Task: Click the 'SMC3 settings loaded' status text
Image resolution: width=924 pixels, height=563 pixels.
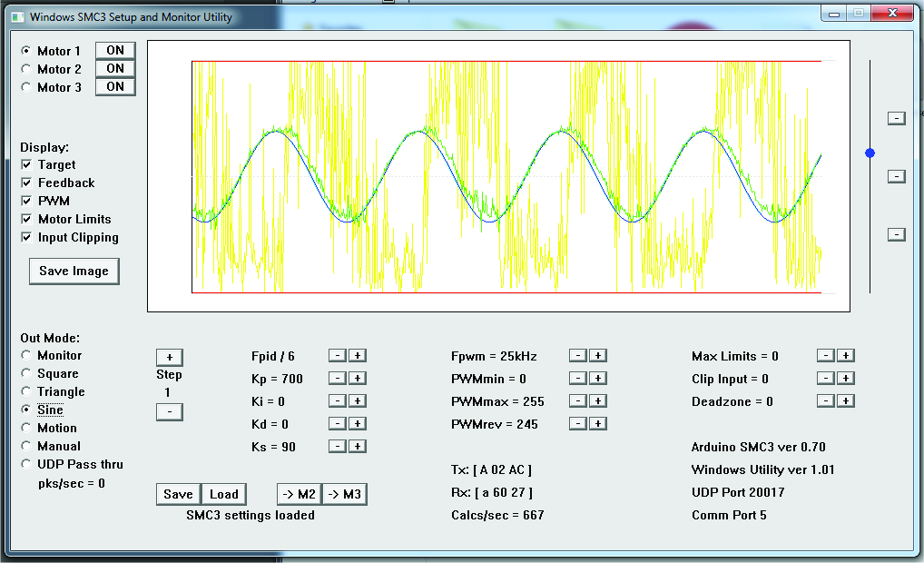Action: 251,515
